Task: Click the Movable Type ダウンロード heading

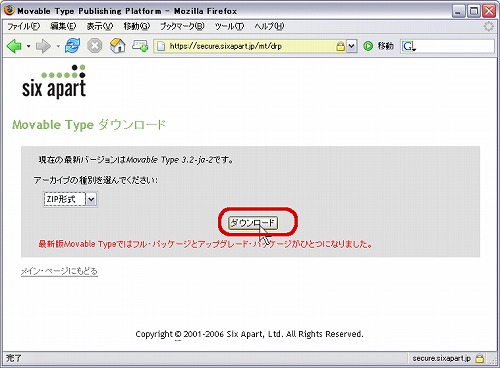Action: [89, 125]
